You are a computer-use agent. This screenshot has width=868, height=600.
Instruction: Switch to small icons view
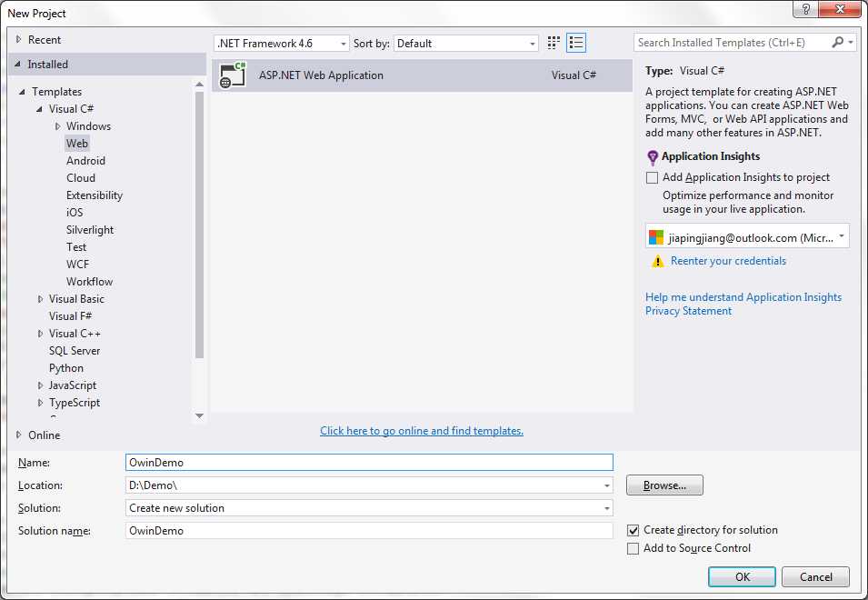[x=553, y=43]
